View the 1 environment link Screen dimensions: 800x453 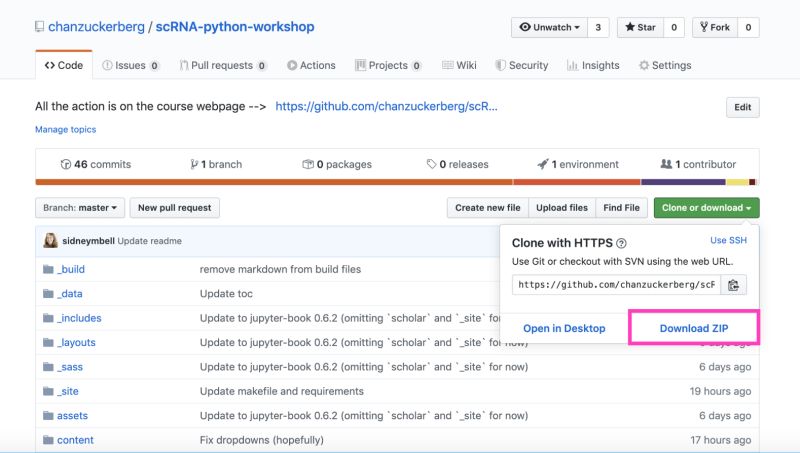pyautogui.click(x=578, y=164)
